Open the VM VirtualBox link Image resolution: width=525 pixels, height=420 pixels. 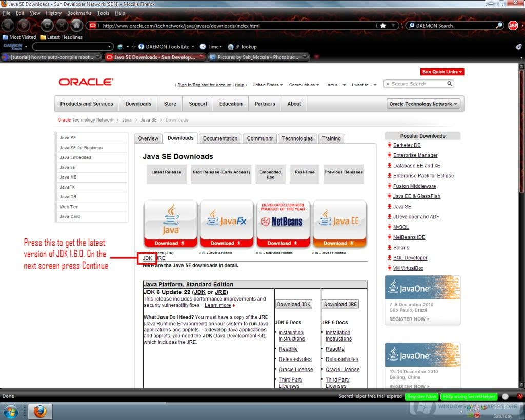tap(408, 268)
